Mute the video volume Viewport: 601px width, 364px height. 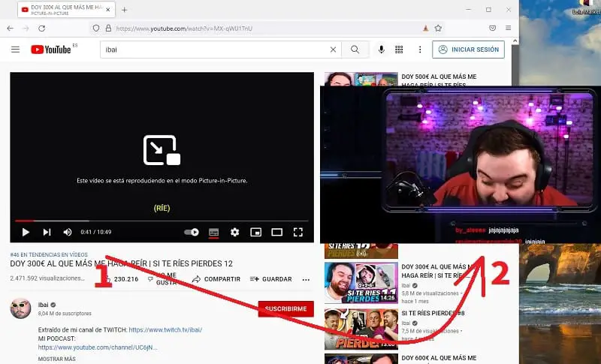[x=68, y=232]
